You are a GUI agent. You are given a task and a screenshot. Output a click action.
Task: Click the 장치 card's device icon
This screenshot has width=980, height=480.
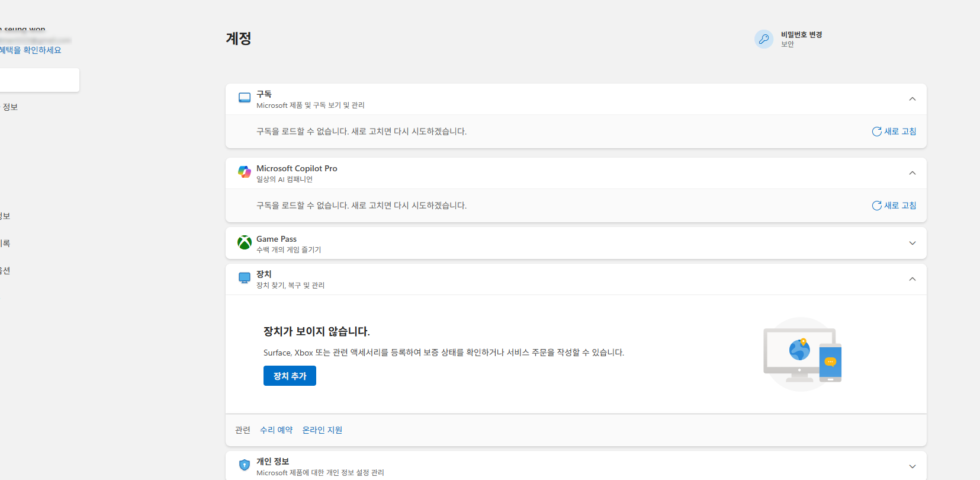245,278
